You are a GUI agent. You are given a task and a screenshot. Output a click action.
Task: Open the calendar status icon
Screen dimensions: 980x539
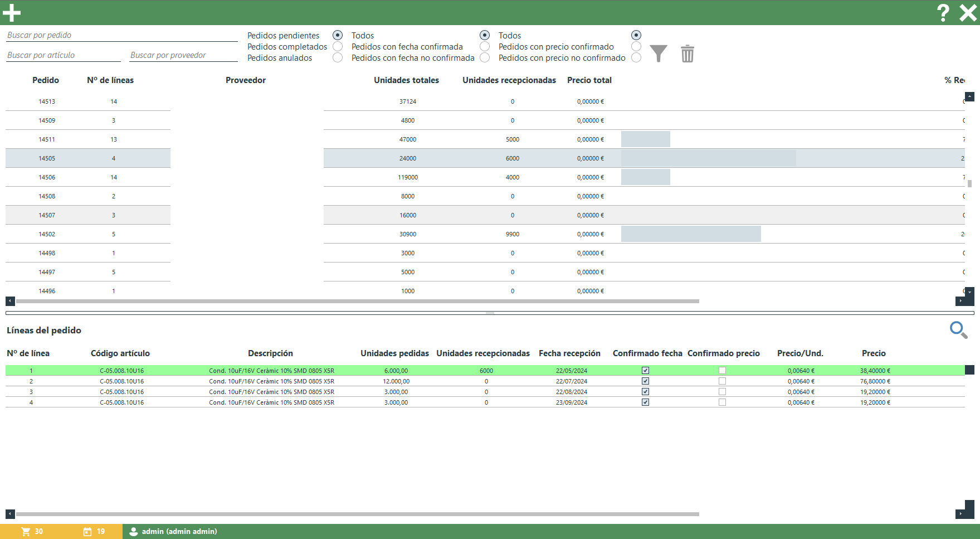click(x=87, y=532)
